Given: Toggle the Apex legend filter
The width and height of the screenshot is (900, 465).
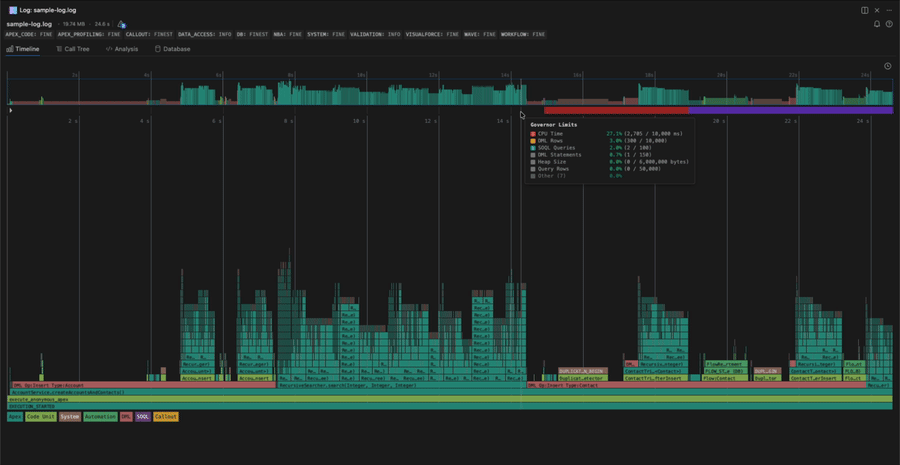Looking at the screenshot, I should pyautogui.click(x=14, y=417).
